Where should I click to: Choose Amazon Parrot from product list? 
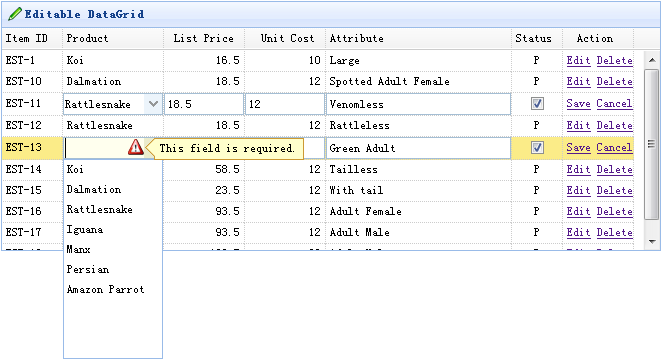(105, 289)
